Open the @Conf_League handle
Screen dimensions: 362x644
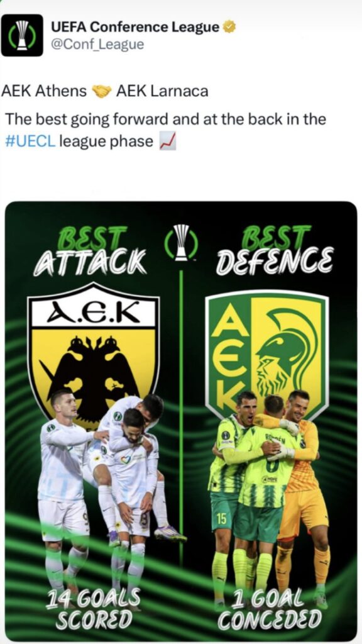pyautogui.click(x=97, y=45)
